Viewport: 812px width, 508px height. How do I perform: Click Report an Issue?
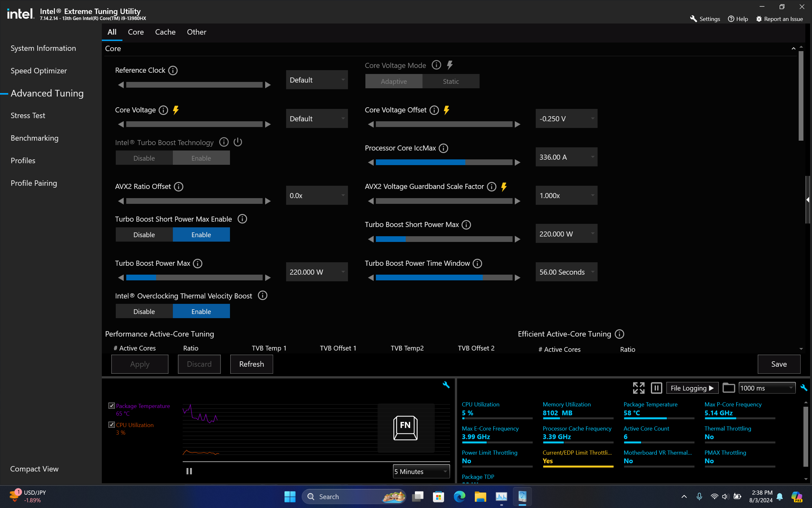click(x=779, y=19)
